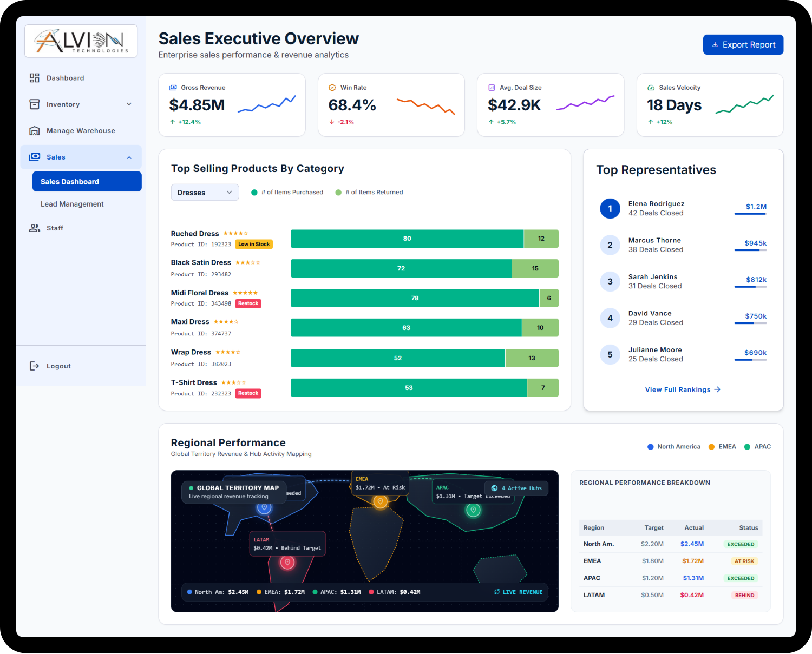
Task: Click the Alvion Technologies logo
Action: tap(81, 41)
